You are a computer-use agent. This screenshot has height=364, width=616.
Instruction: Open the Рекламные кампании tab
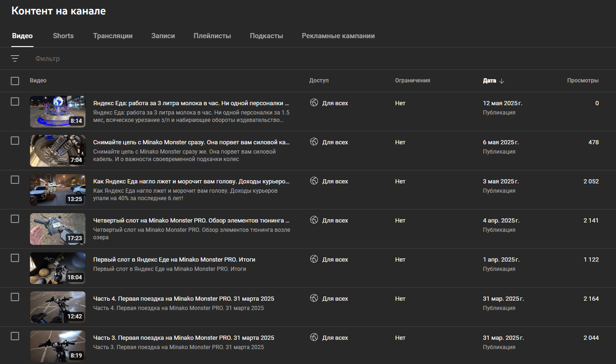point(338,36)
